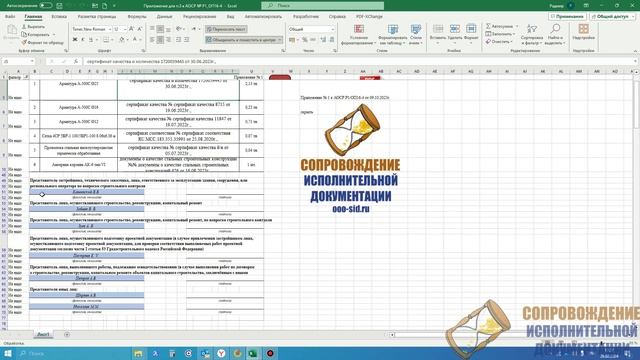
Task: Open Format as Table gallery
Action: pyautogui.click(x=393, y=34)
